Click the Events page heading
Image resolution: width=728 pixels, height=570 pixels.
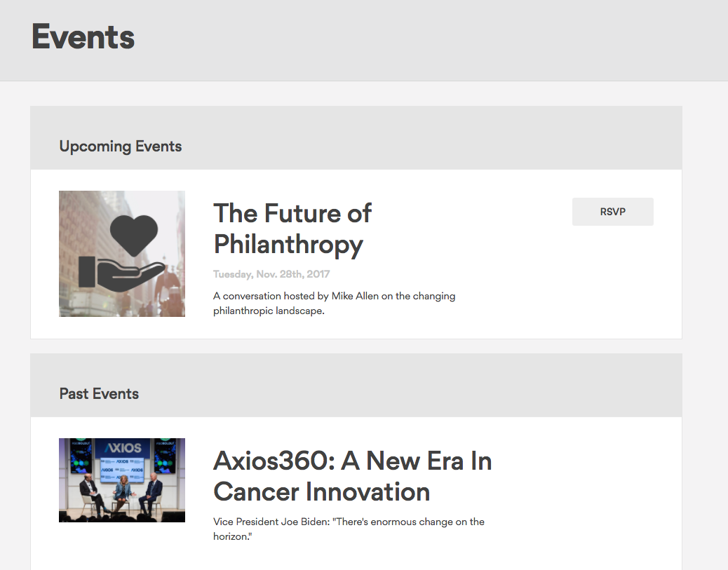click(83, 36)
